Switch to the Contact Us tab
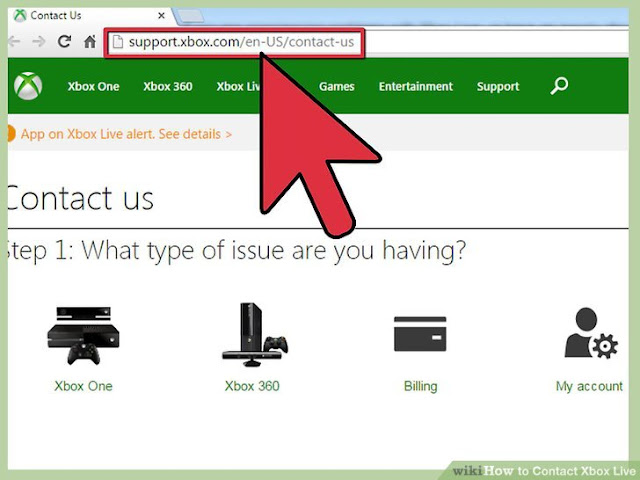The height and width of the screenshot is (480, 640). point(91,16)
